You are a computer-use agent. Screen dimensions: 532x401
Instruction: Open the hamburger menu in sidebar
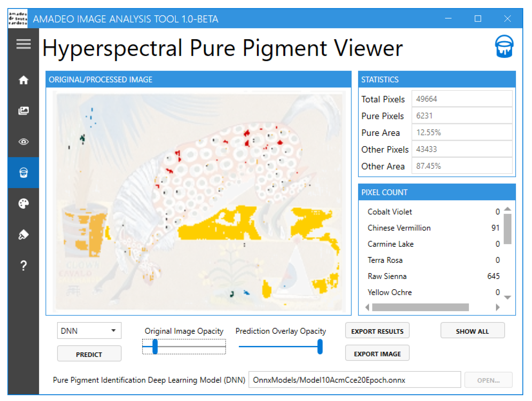pos(23,44)
